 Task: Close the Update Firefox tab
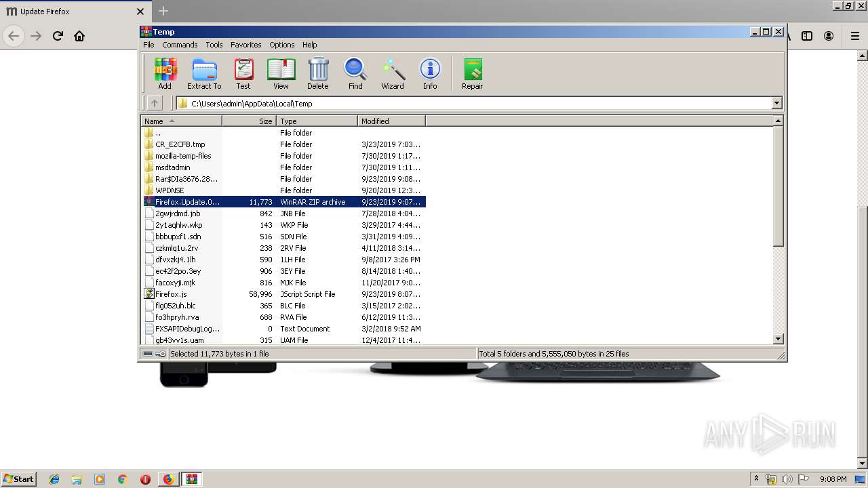pos(140,12)
